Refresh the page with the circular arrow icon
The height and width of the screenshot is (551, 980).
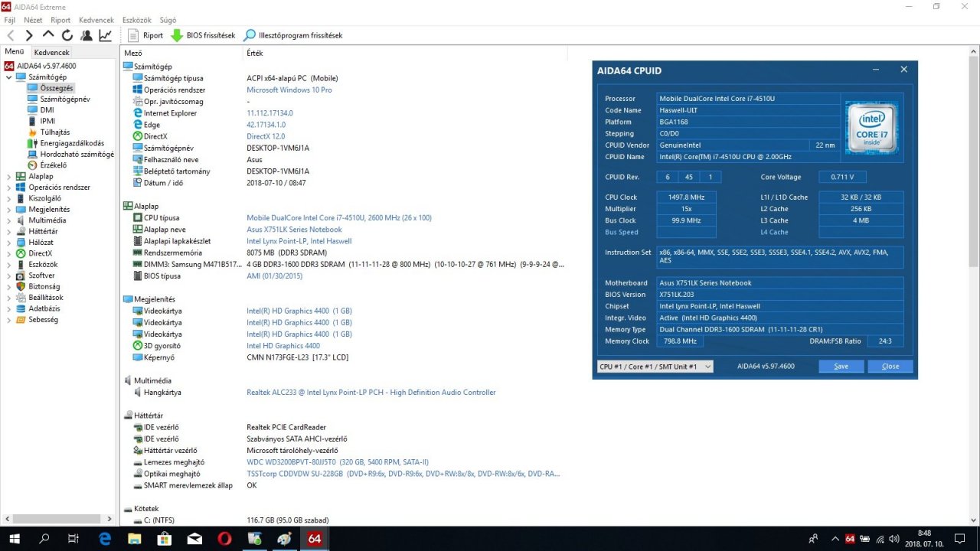[67, 35]
